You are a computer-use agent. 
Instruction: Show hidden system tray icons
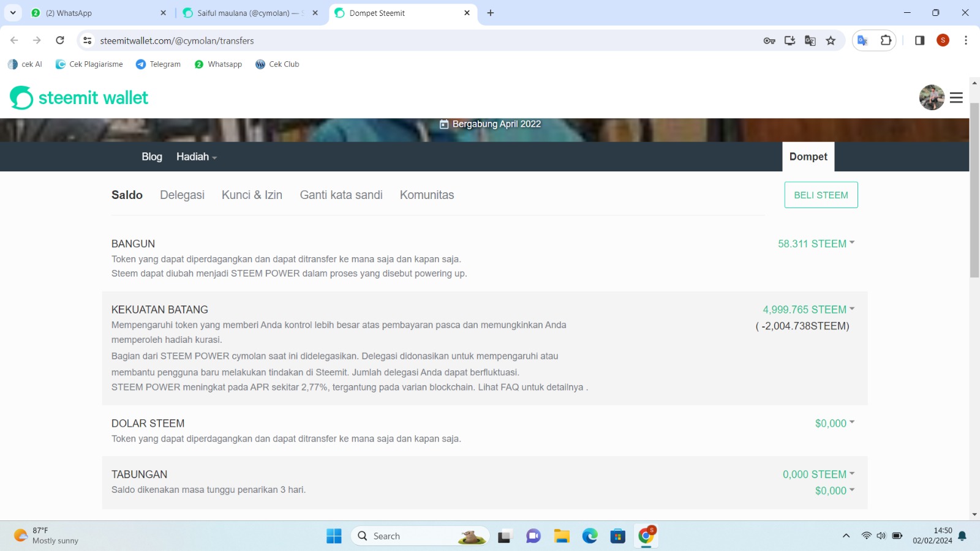[846, 536]
